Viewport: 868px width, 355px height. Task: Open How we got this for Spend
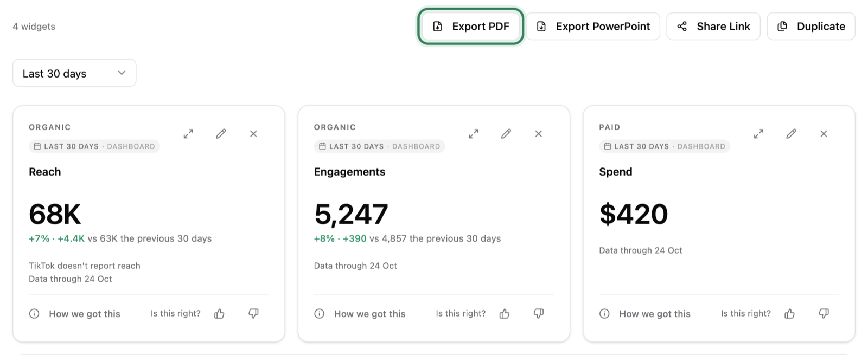645,314
